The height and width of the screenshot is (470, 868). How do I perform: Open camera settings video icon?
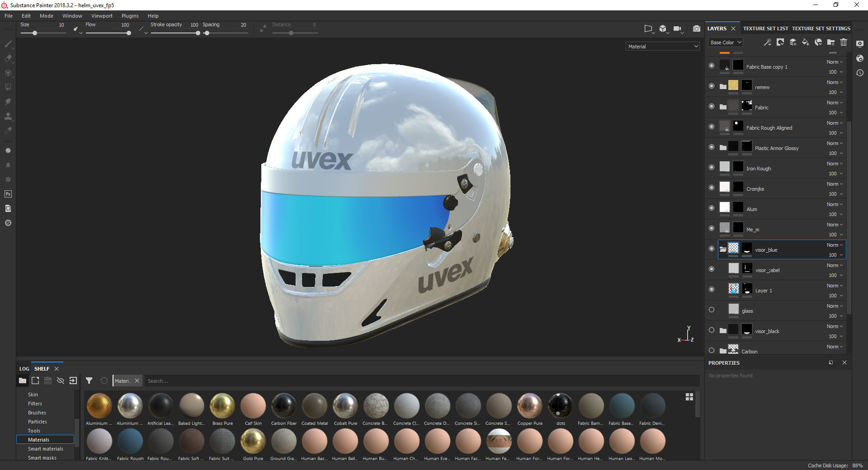pyautogui.click(x=677, y=28)
